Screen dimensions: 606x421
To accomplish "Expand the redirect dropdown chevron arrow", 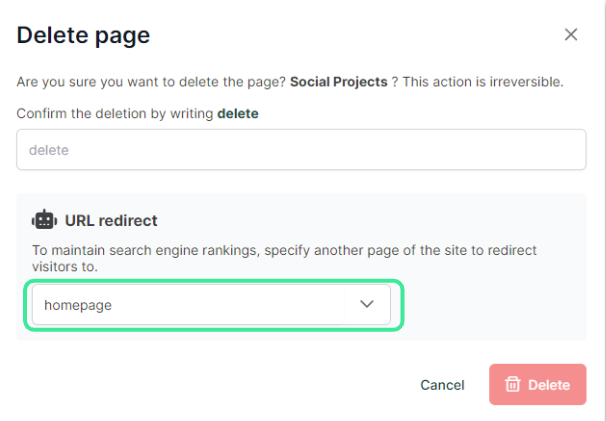I will 367,305.
